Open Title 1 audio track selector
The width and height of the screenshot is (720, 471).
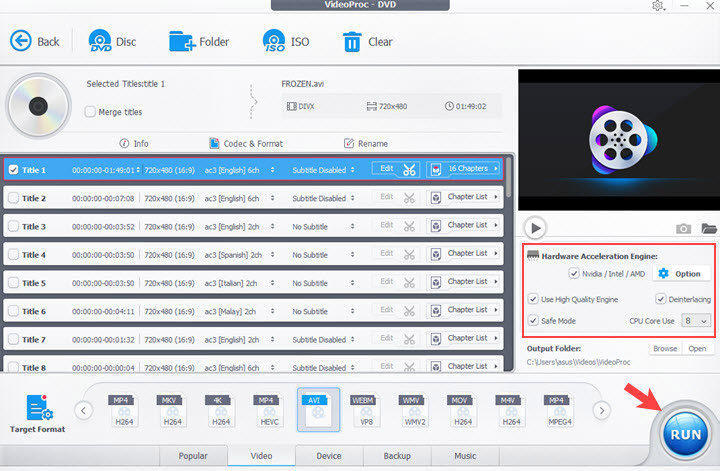pos(272,170)
